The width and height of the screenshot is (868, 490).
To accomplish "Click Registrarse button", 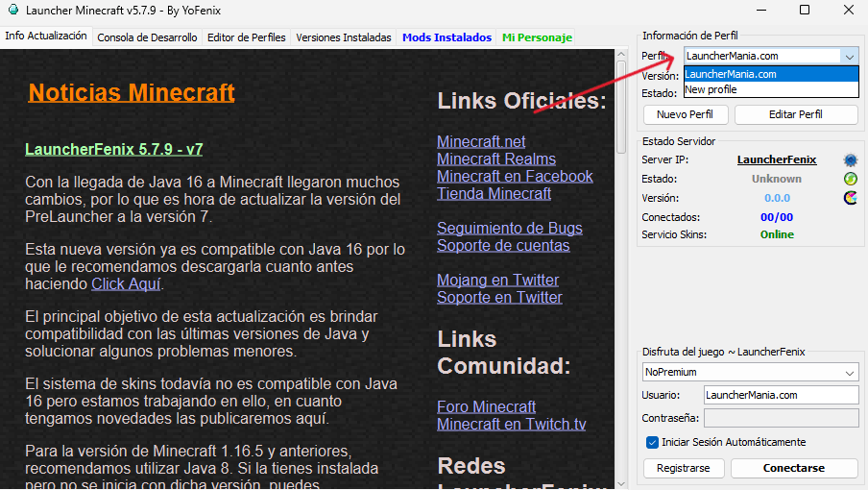I will [683, 468].
